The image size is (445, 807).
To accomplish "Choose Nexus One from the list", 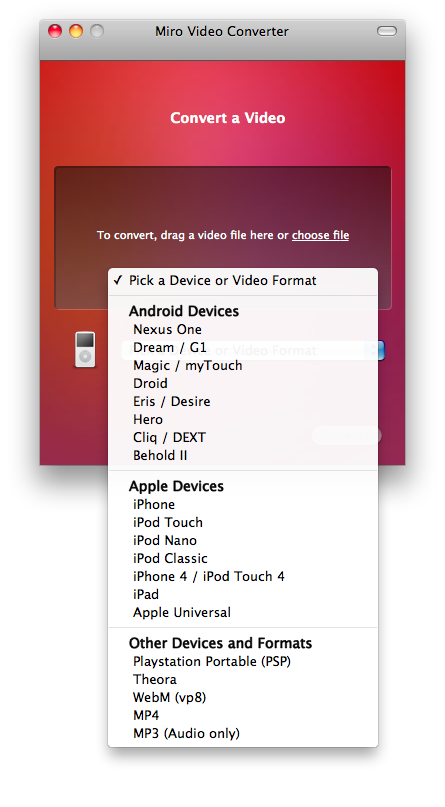I will [243, 329].
